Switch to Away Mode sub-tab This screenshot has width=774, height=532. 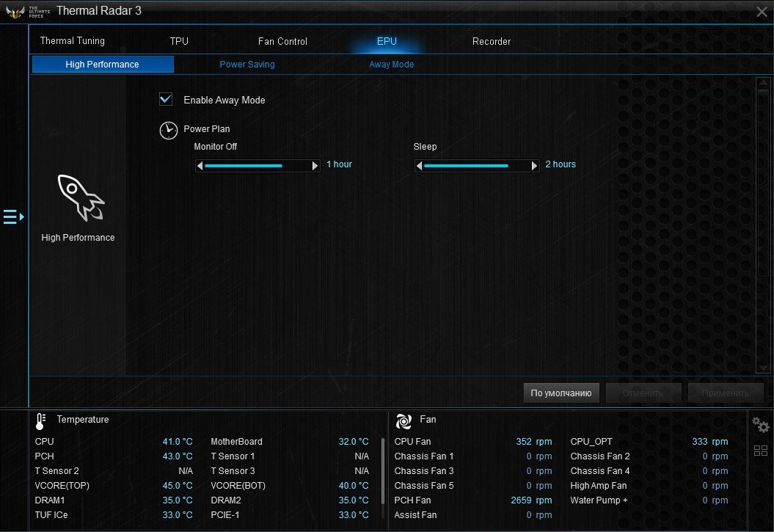coord(392,64)
